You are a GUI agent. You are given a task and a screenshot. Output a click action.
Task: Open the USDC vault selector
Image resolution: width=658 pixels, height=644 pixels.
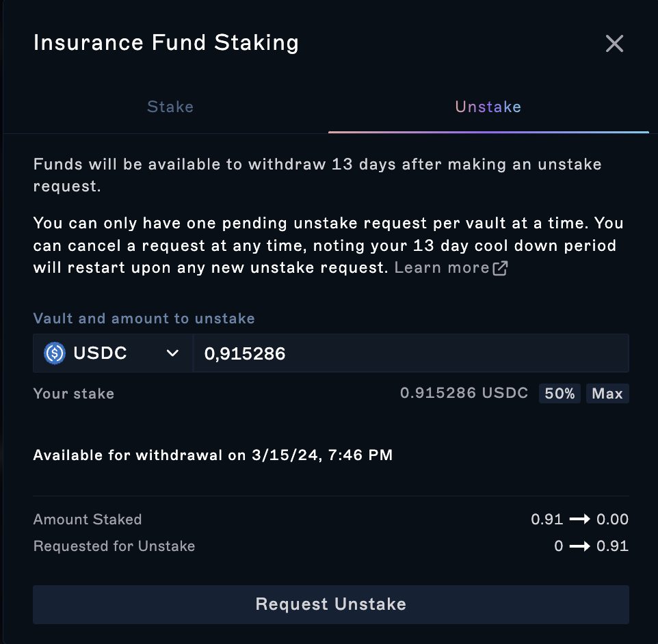coord(112,353)
